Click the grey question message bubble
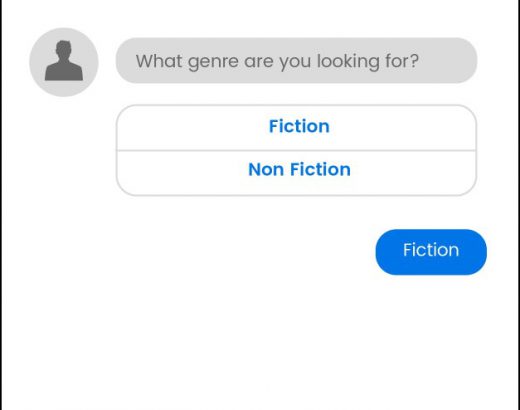The width and height of the screenshot is (520, 410). point(296,60)
